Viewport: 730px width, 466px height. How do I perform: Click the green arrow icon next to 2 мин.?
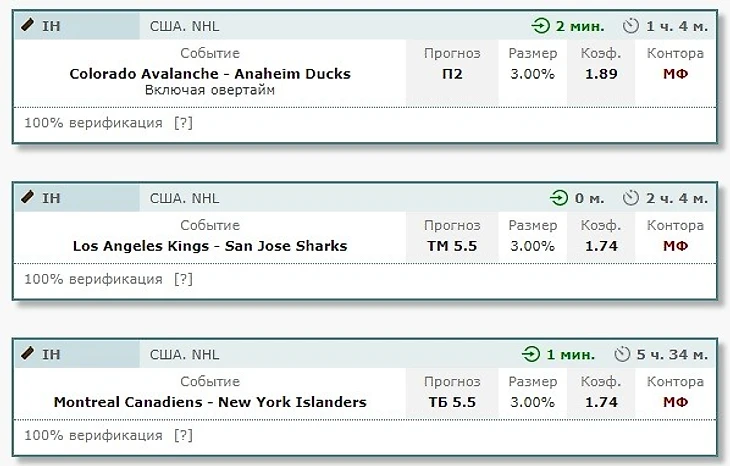coord(541,26)
